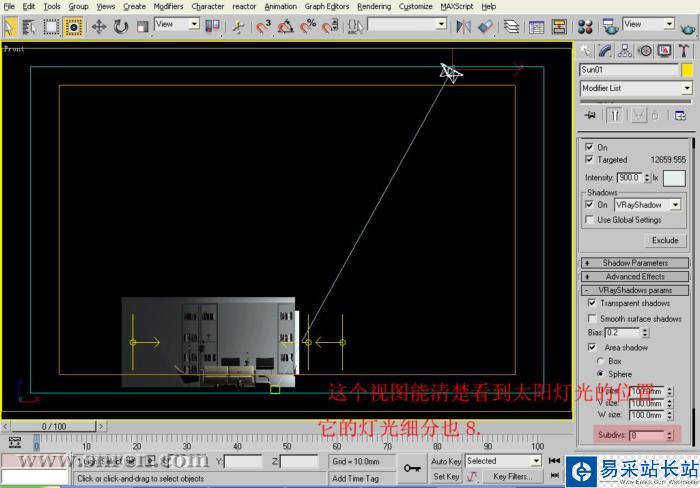The height and width of the screenshot is (488, 700).
Task: Click the Set Key button
Action: (446, 476)
